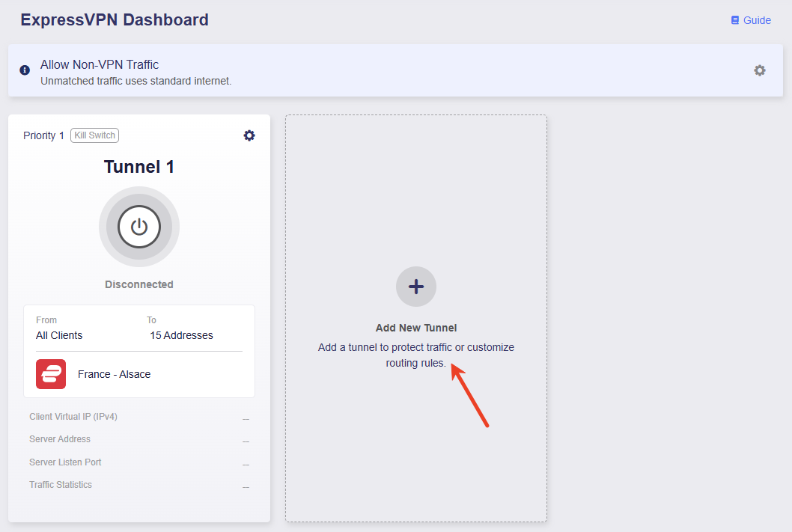This screenshot has width=792, height=532.
Task: Click the ExpressVPN logo beside France - Alsace
Action: [x=51, y=374]
